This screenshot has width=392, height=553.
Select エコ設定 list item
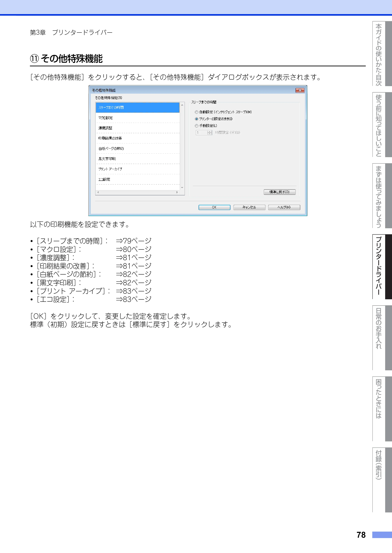138,179
